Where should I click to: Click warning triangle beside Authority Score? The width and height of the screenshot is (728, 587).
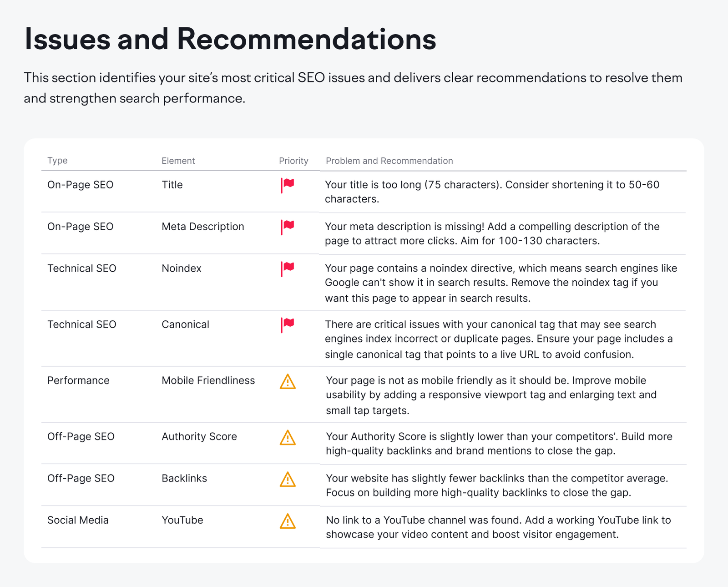[288, 437]
